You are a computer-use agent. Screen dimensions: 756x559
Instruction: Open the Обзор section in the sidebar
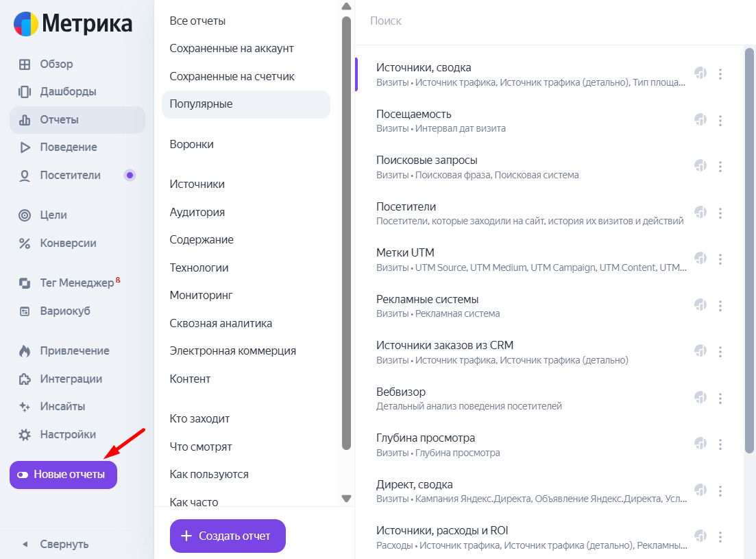[55, 64]
